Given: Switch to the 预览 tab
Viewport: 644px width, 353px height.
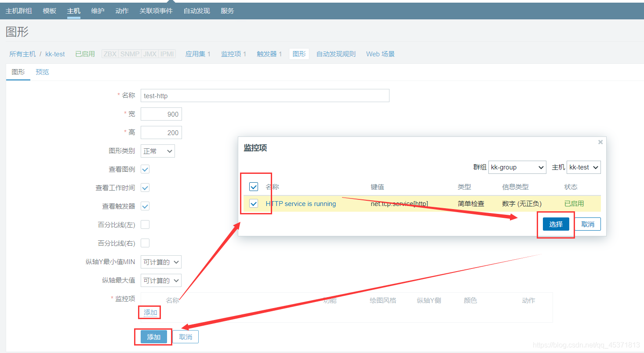Looking at the screenshot, I should click(42, 72).
